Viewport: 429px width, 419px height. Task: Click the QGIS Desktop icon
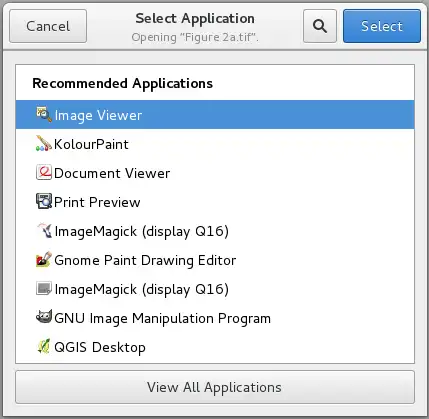(x=44, y=347)
